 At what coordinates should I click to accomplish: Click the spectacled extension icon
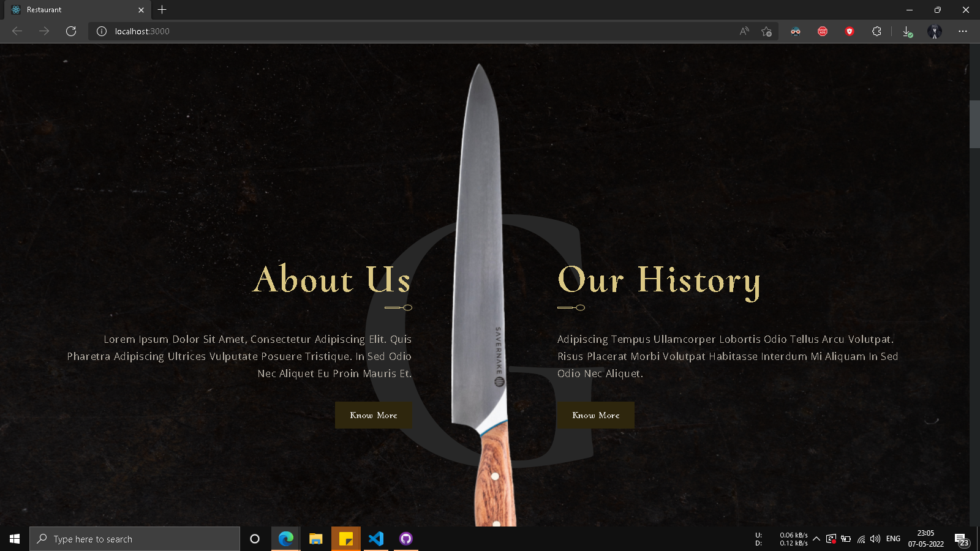tap(796, 31)
